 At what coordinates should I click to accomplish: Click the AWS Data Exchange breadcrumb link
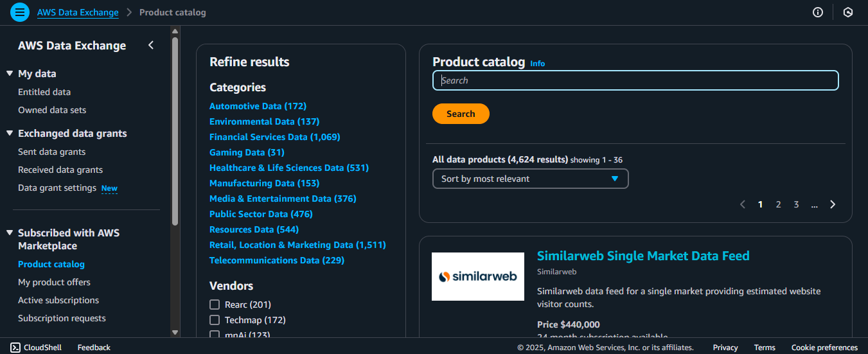pyautogui.click(x=78, y=12)
